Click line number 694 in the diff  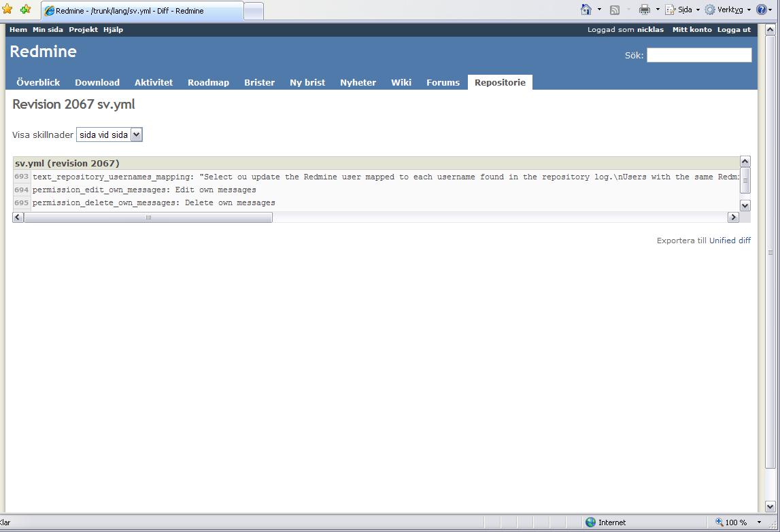(x=21, y=190)
